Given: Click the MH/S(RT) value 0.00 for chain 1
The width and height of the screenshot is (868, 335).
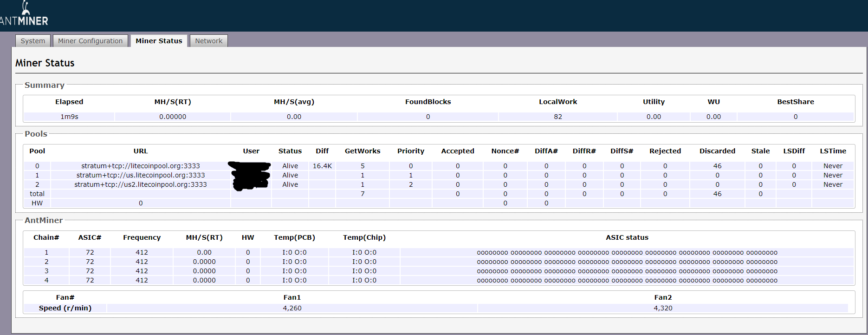Looking at the screenshot, I should click(204, 252).
